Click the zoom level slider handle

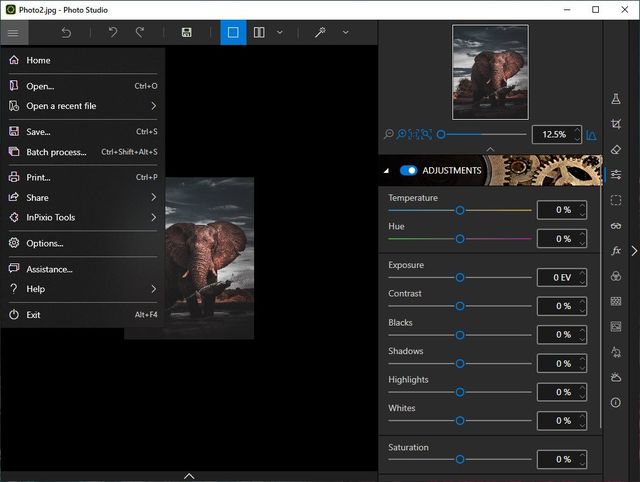tap(441, 134)
